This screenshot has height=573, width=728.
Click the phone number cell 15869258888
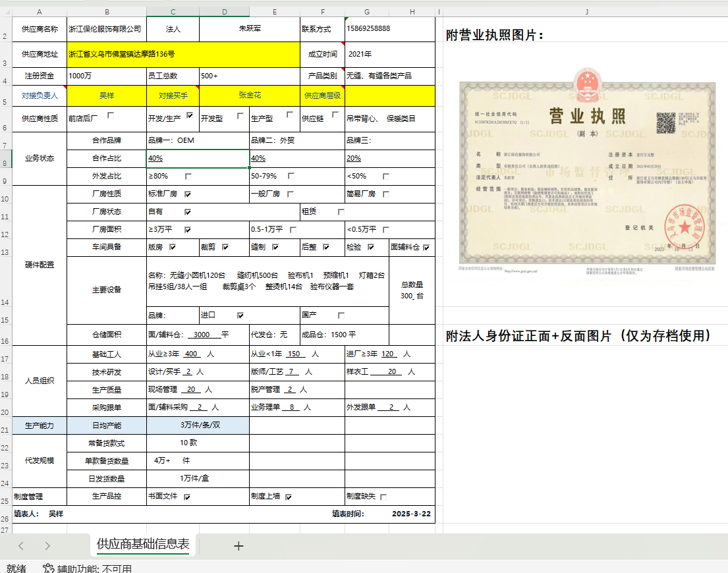389,30
